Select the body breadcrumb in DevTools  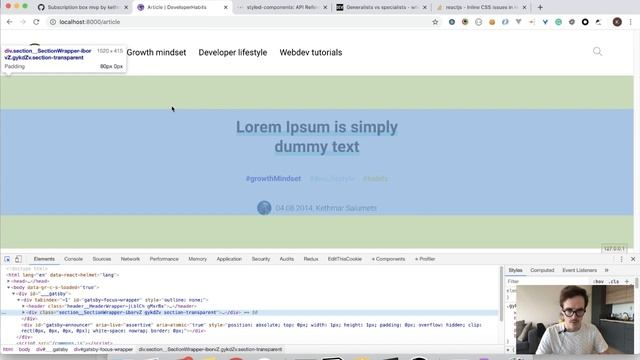pyautogui.click(x=24, y=350)
